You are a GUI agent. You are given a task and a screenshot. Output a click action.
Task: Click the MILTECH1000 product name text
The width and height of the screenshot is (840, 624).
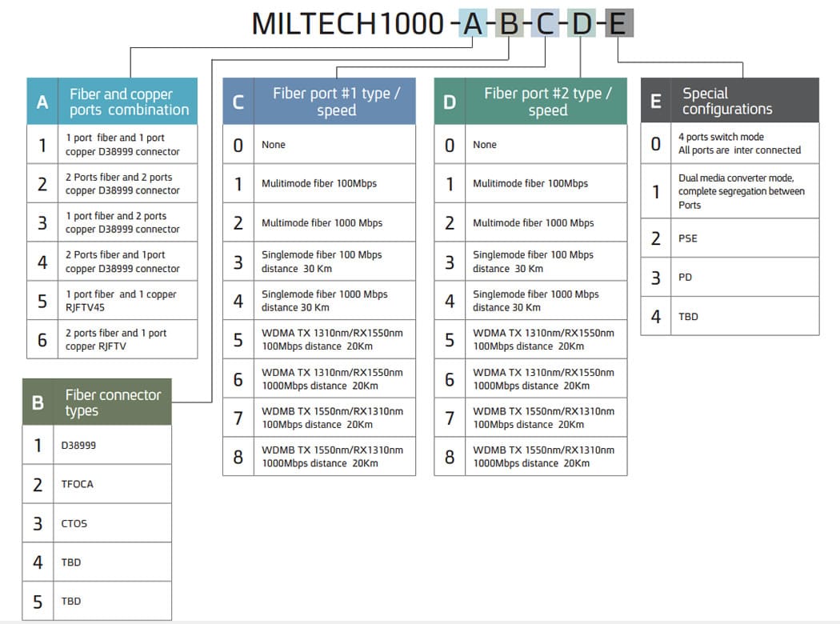348,24
